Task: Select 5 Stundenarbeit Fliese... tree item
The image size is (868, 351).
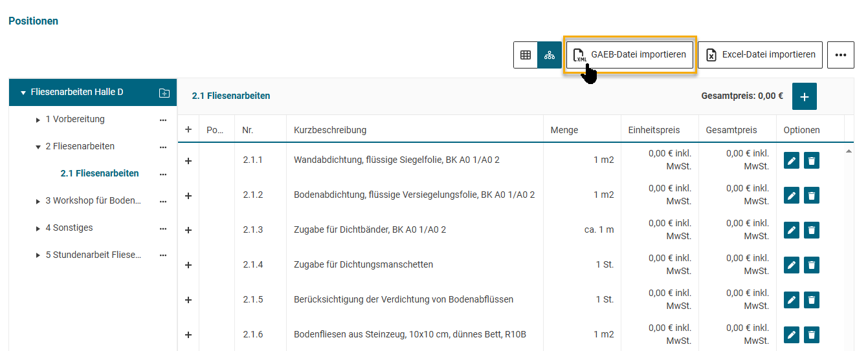Action: (x=93, y=255)
